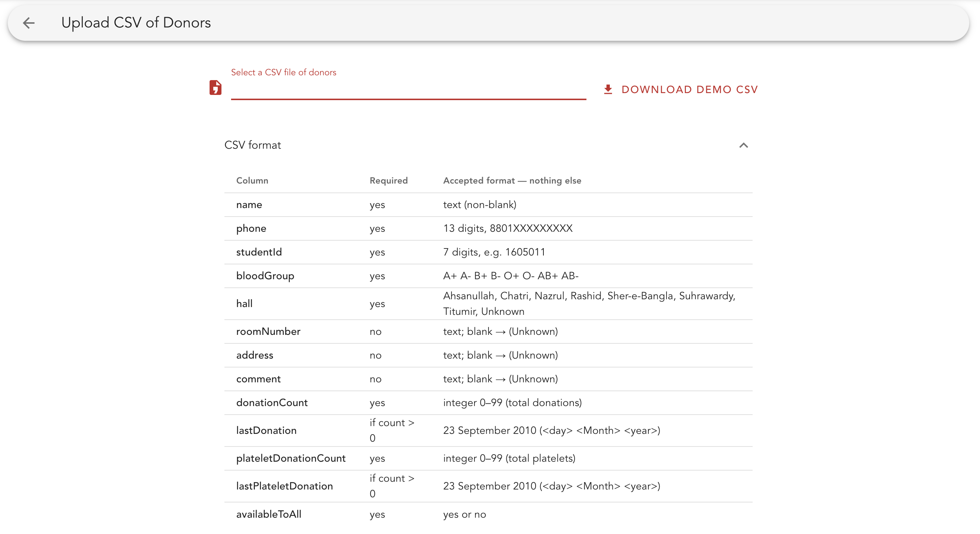980x534 pixels.
Task: Click the 'Required' table header
Action: [x=388, y=181]
